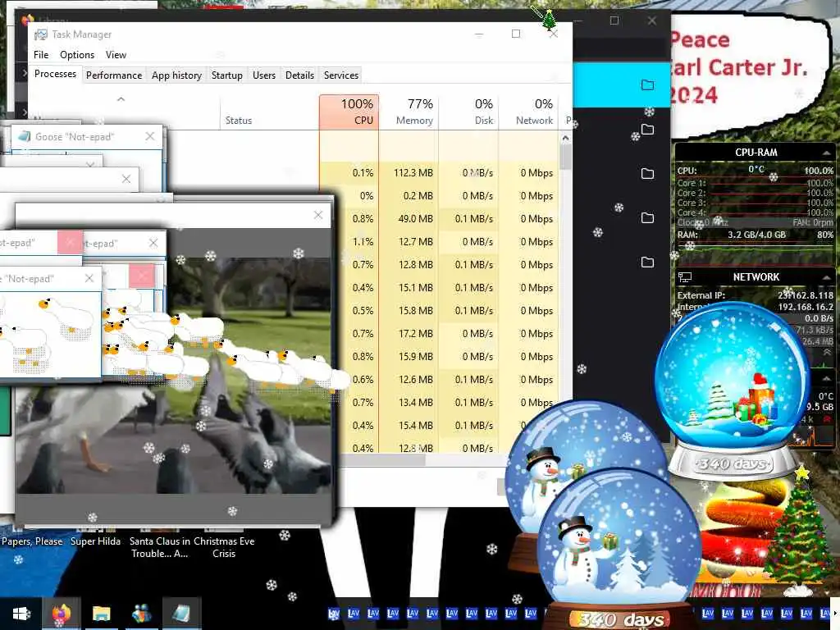Switch to the Startup tab
The width and height of the screenshot is (840, 630).
226,75
